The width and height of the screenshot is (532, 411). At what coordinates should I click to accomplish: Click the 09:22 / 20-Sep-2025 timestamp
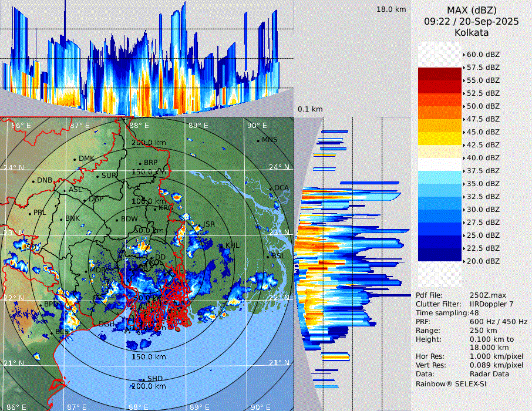tap(471, 21)
